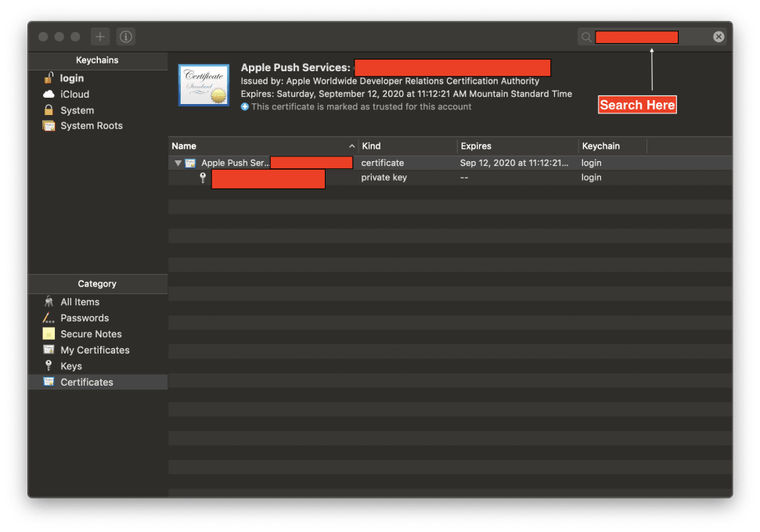760x532 pixels.
Task: Select the private key row
Action: (384, 178)
